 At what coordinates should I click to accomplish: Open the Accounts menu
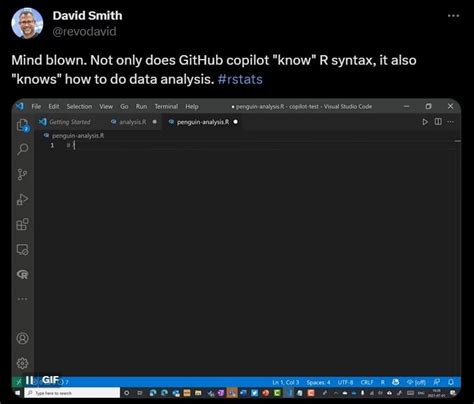pos(23,338)
